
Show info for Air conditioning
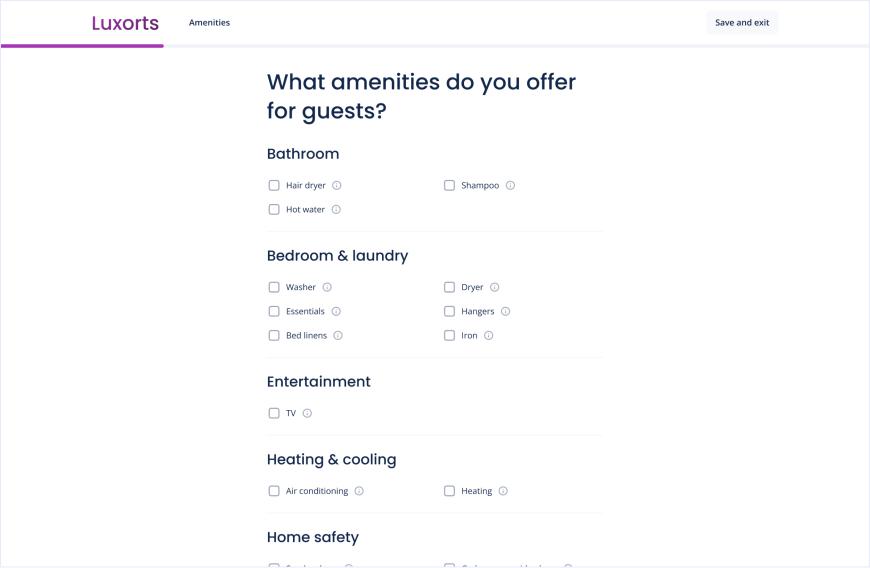pyautogui.click(x=359, y=491)
